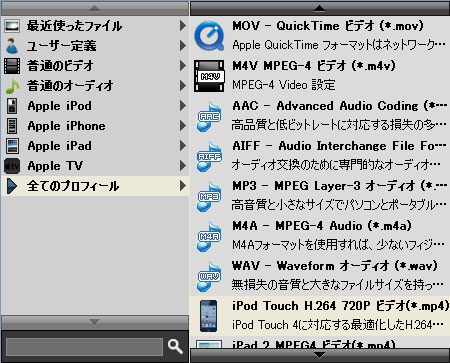Click the AAC audio note icon
The image size is (450, 363).
[209, 116]
